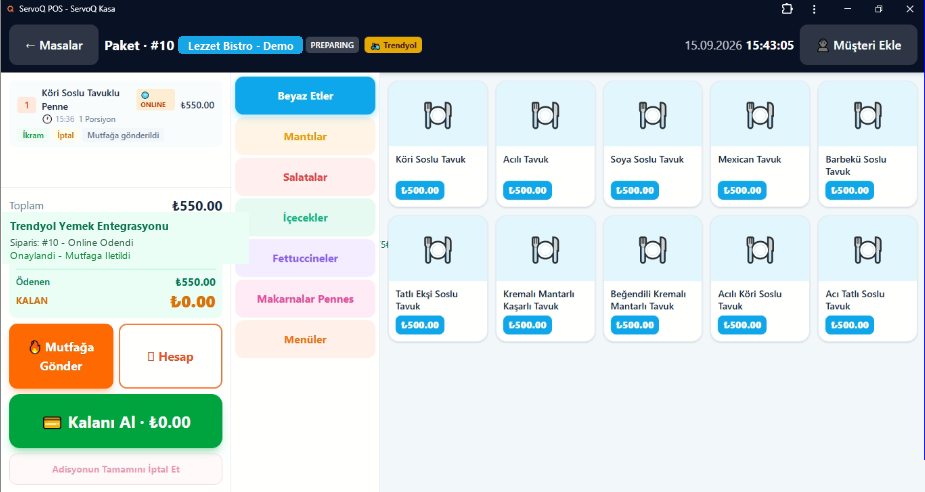The height and width of the screenshot is (492, 925).
Task: Click the Soya Soslu Tavuk product name
Action: point(647,159)
